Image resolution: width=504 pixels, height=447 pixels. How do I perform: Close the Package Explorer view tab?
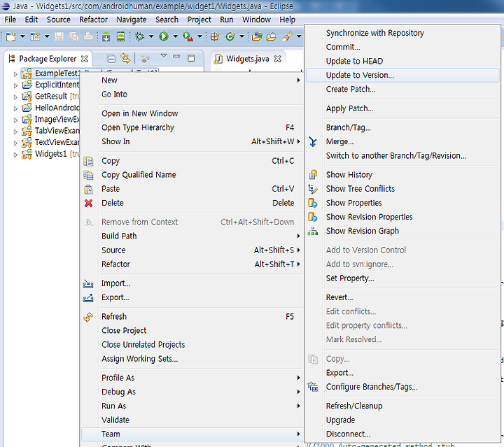84,59
